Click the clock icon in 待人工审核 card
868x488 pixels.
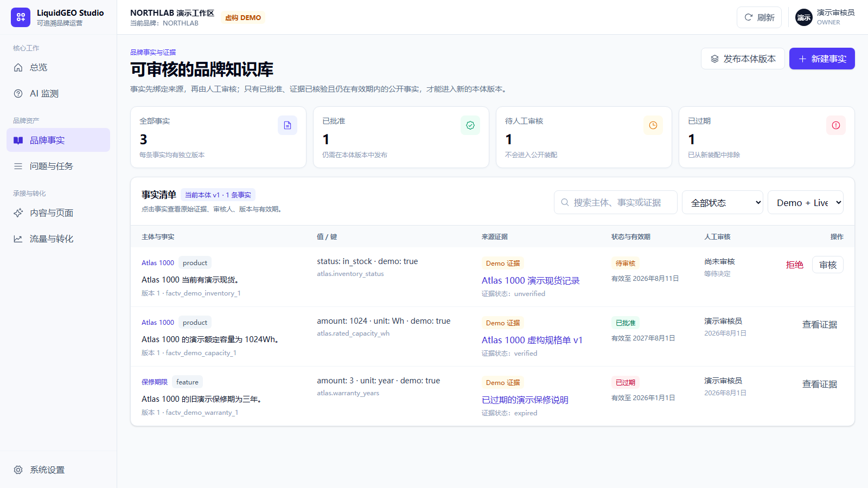coord(653,125)
